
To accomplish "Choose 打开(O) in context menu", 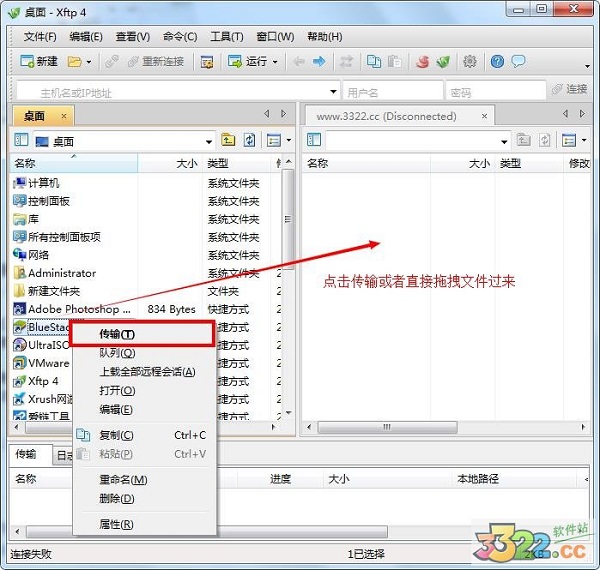I will [145, 391].
